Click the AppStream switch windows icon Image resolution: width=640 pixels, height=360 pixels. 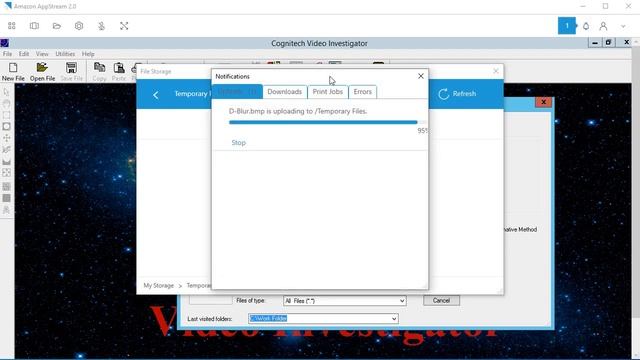(x=34, y=26)
